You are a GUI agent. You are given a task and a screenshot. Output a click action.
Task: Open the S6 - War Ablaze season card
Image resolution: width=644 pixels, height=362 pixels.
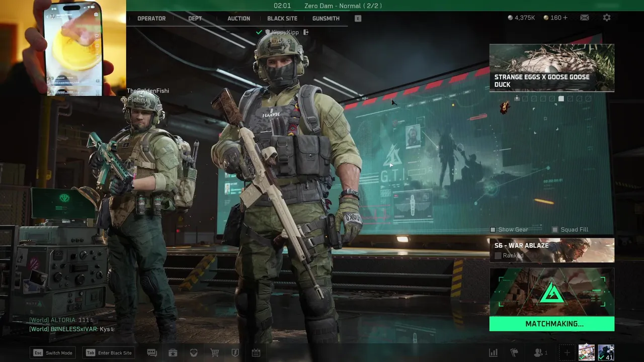point(552,250)
